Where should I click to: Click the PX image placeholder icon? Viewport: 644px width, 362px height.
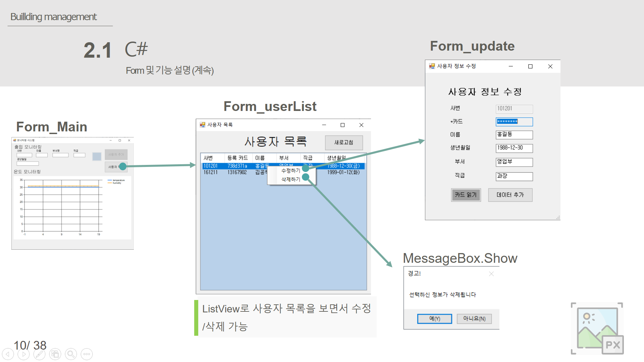click(x=597, y=328)
